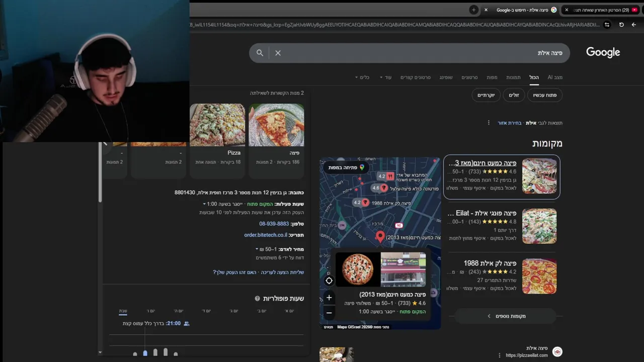Click the dishes carousel scroll arrow
Viewport: 644px width, 362px height.
point(105,144)
